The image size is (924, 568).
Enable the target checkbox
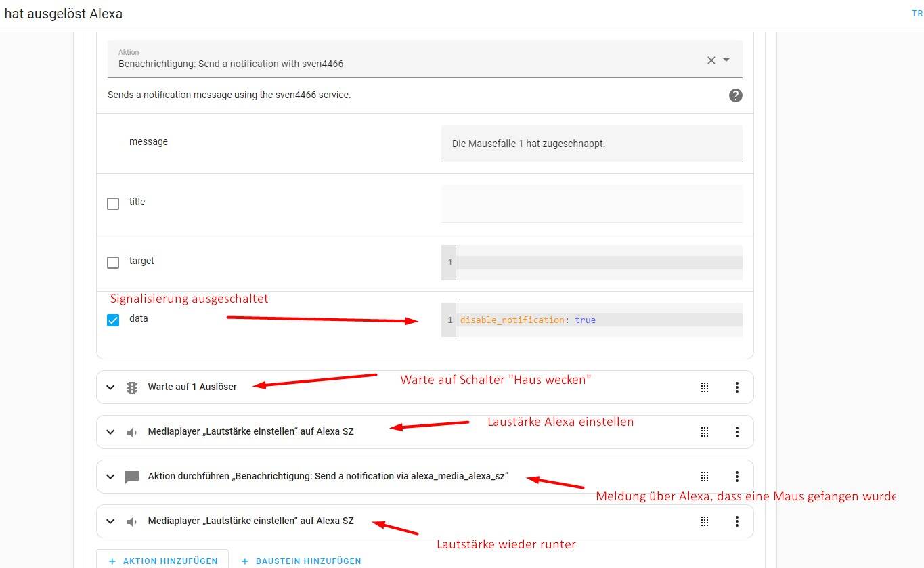pyautogui.click(x=113, y=262)
